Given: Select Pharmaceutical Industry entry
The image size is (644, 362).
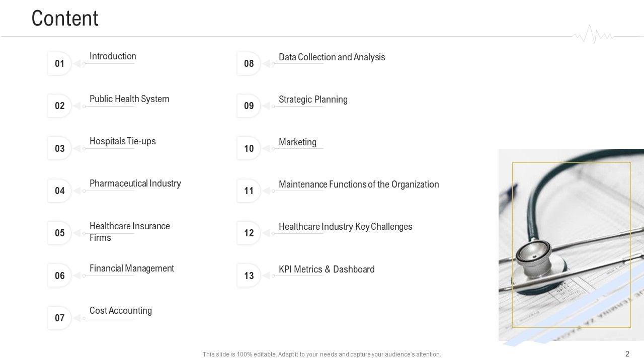Looking at the screenshot, I should (x=135, y=184).
